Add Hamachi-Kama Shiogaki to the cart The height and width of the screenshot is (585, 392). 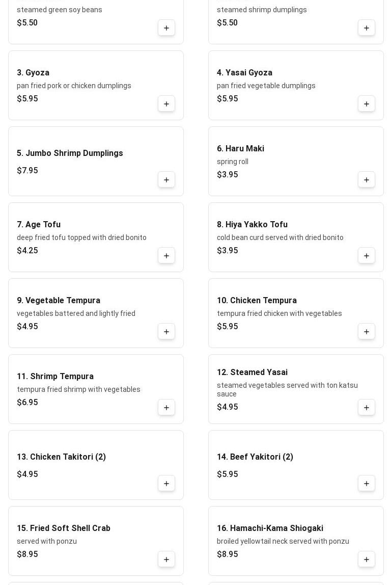click(x=367, y=560)
